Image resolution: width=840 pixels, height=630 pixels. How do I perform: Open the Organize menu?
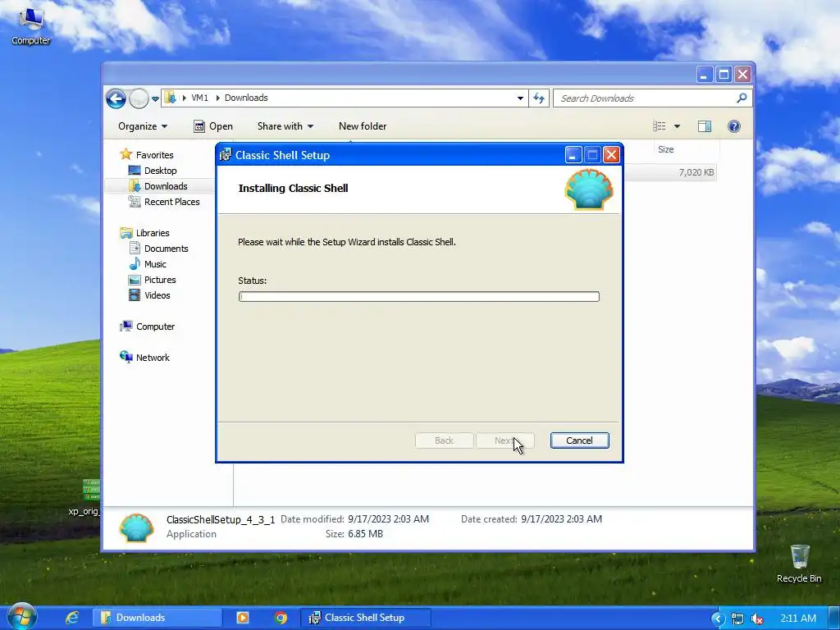(143, 126)
